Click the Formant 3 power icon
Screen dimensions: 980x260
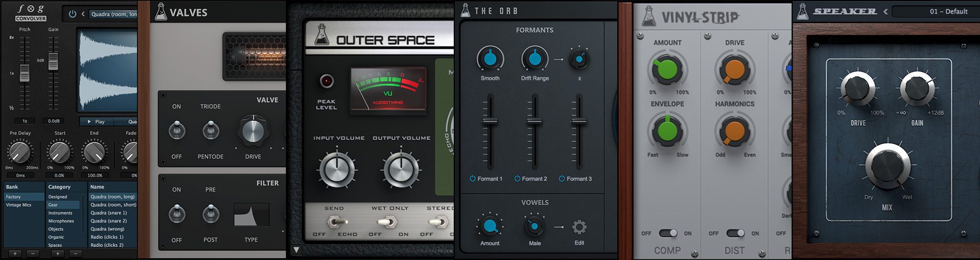[x=562, y=179]
